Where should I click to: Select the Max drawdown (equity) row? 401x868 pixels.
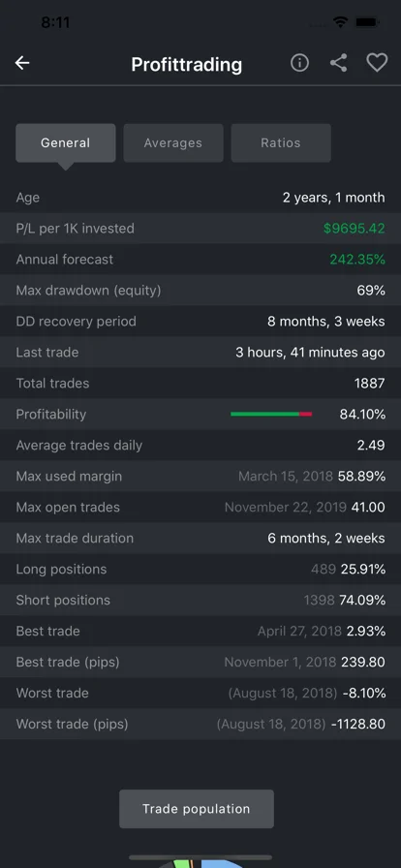tap(200, 290)
